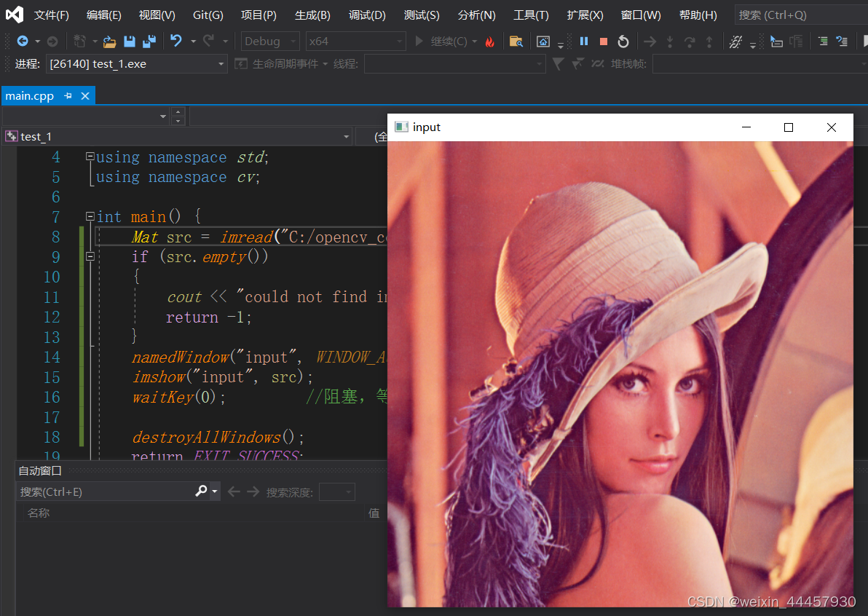Undo the last edit

[x=176, y=40]
